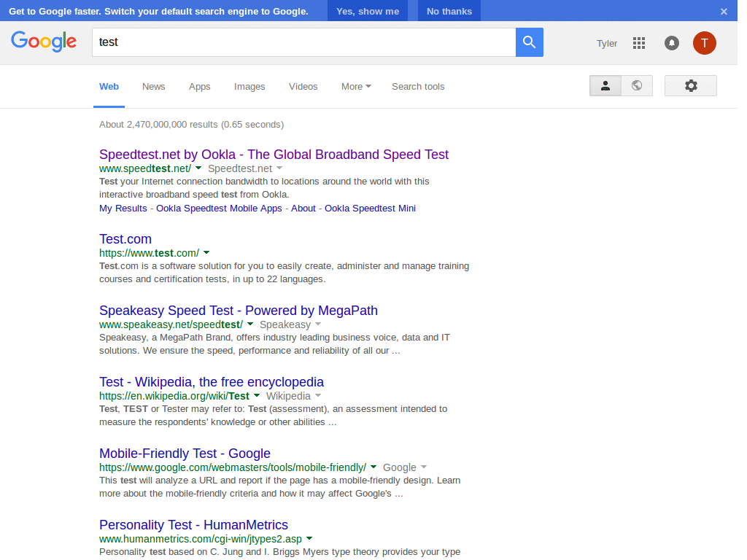
Task: Dismiss the blue banner with X
Action: click(x=724, y=12)
